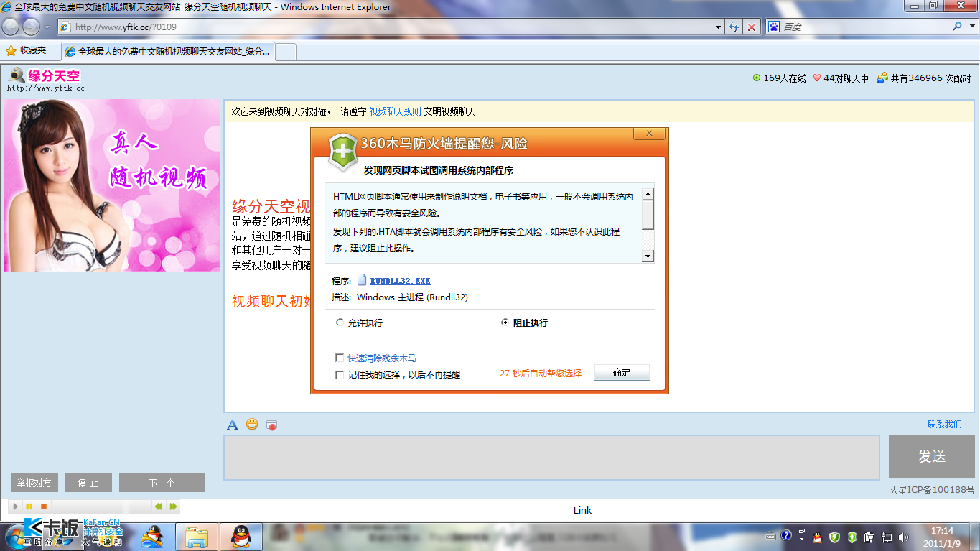
Task: Click the orange stop control
Action: coord(44,506)
